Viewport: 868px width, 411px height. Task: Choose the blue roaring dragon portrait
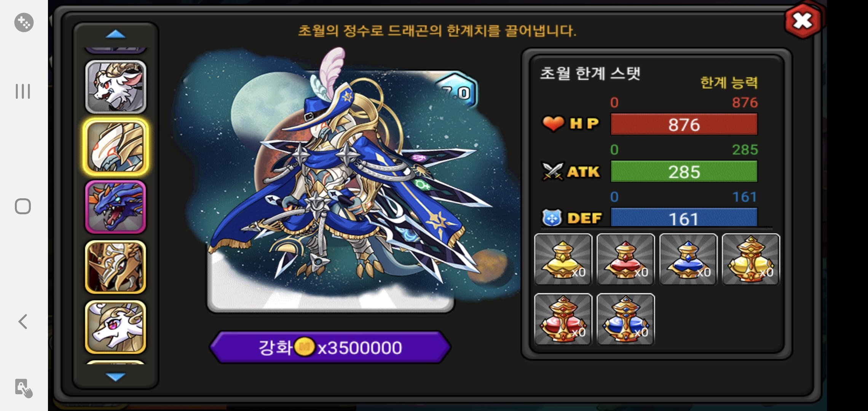[x=116, y=207]
